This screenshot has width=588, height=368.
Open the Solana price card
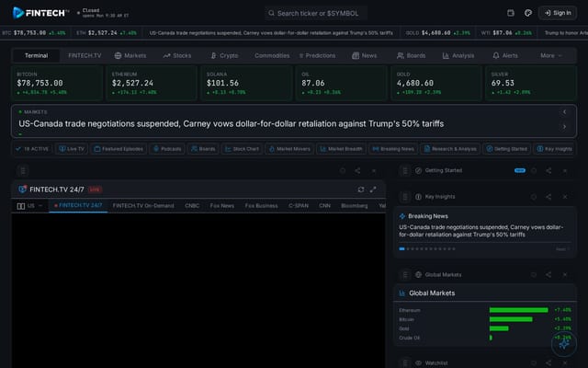247,83
